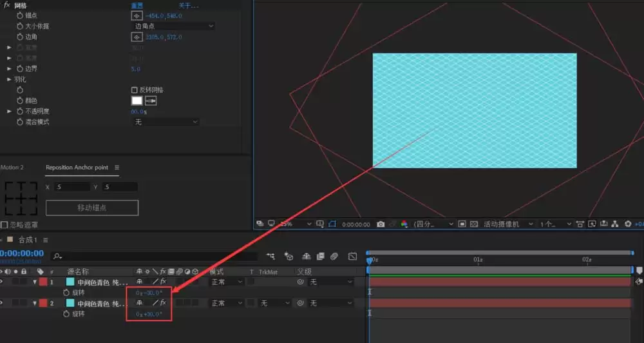Click red label color of layer 1
Image resolution: width=644 pixels, height=343 pixels.
(43, 282)
